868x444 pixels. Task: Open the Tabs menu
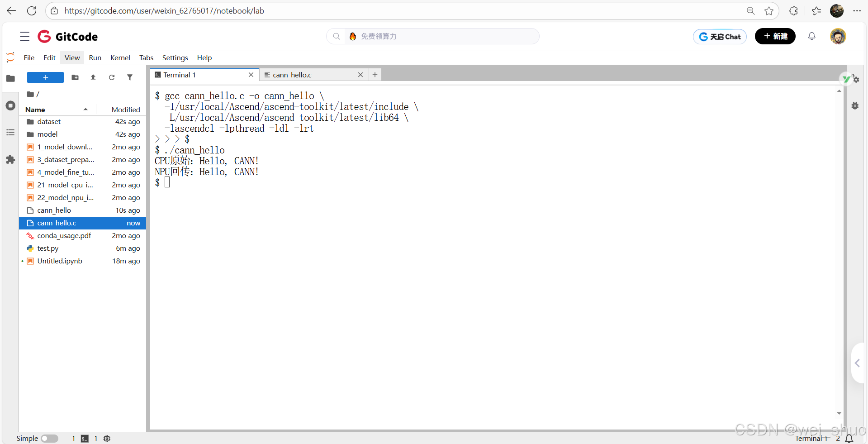pyautogui.click(x=146, y=57)
